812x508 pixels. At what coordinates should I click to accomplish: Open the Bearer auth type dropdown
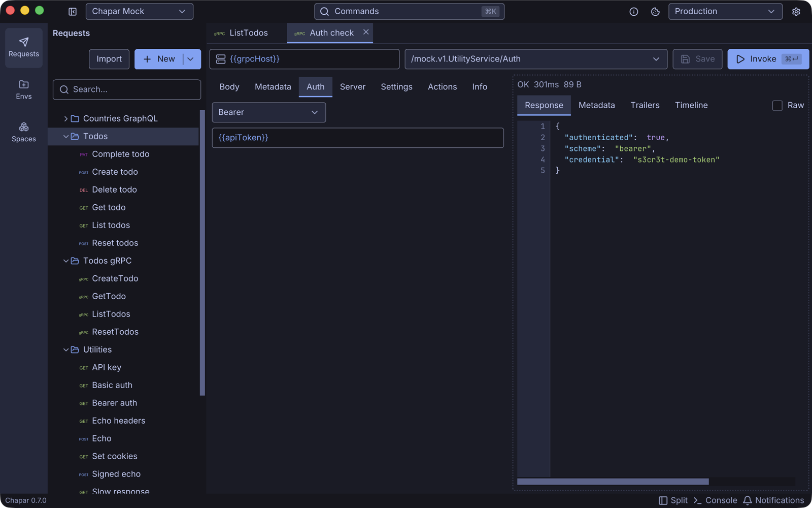click(269, 112)
